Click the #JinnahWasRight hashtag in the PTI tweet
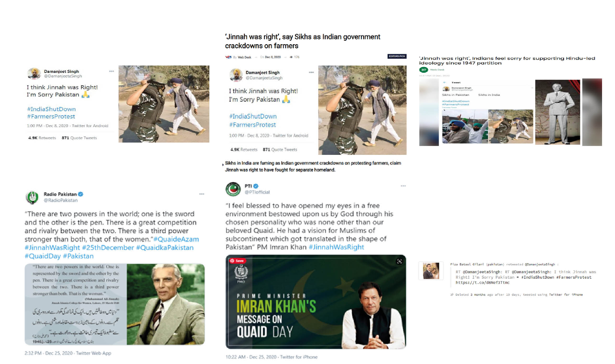This screenshot has height=364, width=615. tap(336, 247)
